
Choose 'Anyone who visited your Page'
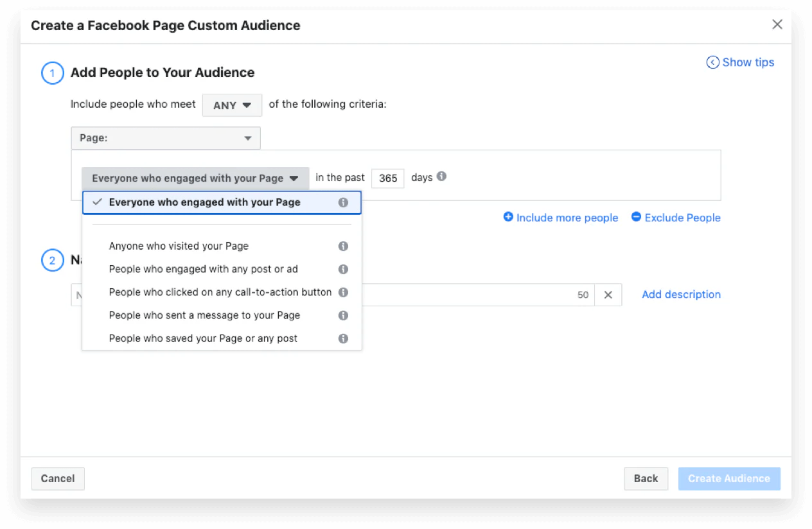[x=222, y=246]
